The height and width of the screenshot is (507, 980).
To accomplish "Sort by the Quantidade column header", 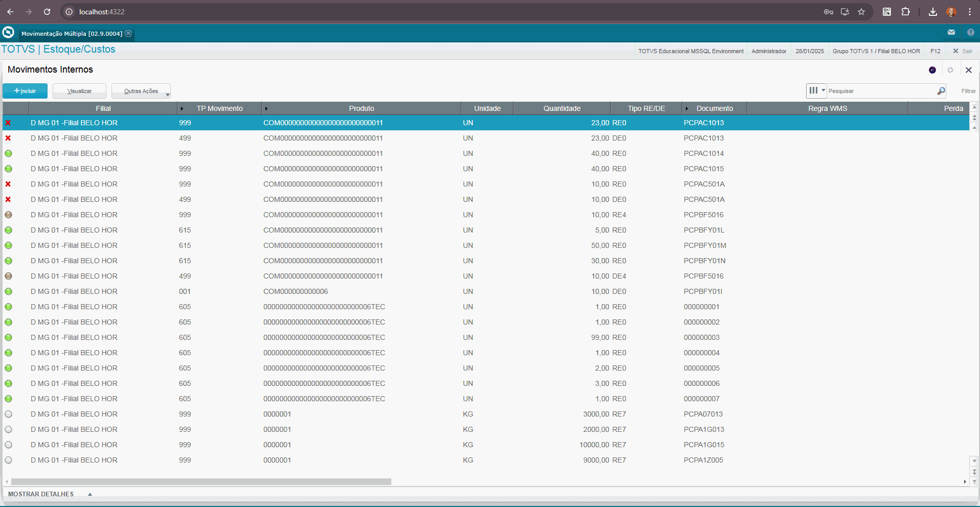I will coord(562,108).
